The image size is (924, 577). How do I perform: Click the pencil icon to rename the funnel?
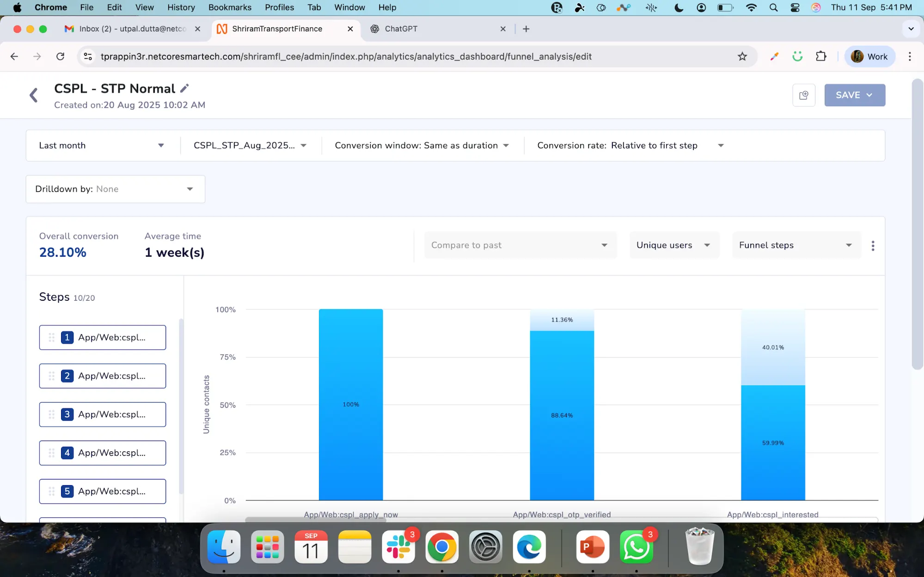184,88
